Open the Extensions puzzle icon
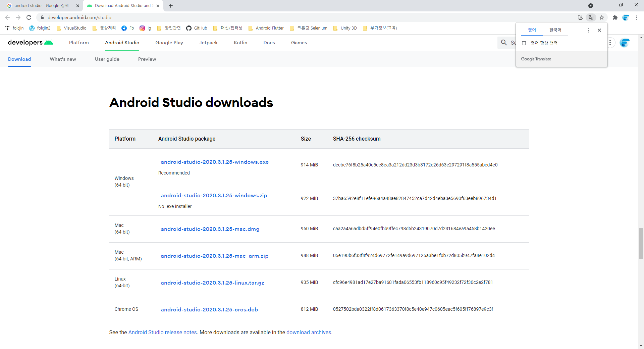 coord(615,17)
